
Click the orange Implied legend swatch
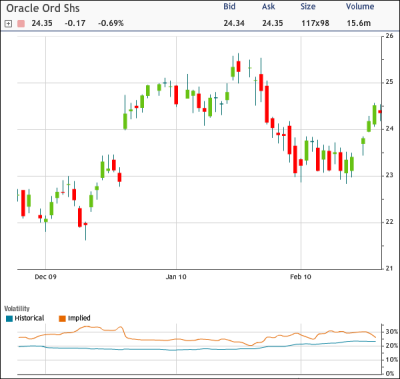[x=62, y=319]
